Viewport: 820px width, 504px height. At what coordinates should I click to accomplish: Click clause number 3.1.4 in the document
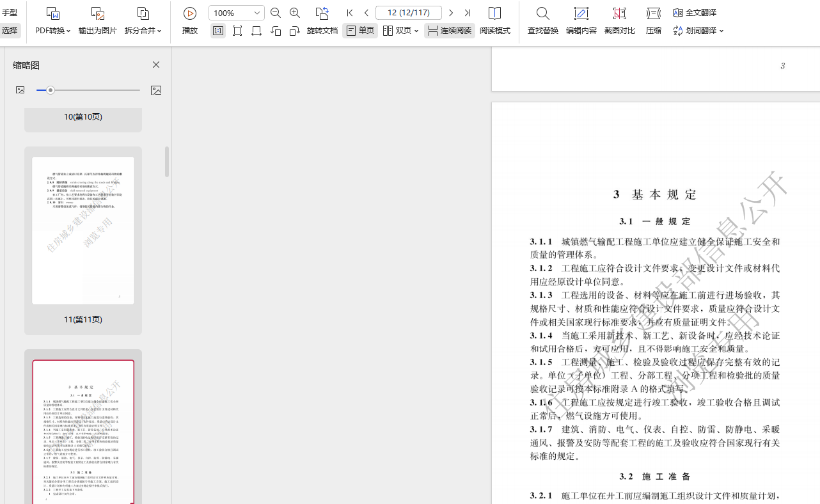[541, 336]
